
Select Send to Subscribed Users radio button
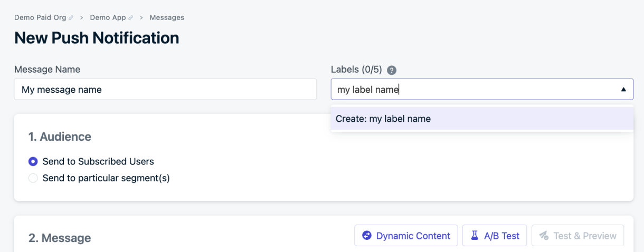[33, 161]
